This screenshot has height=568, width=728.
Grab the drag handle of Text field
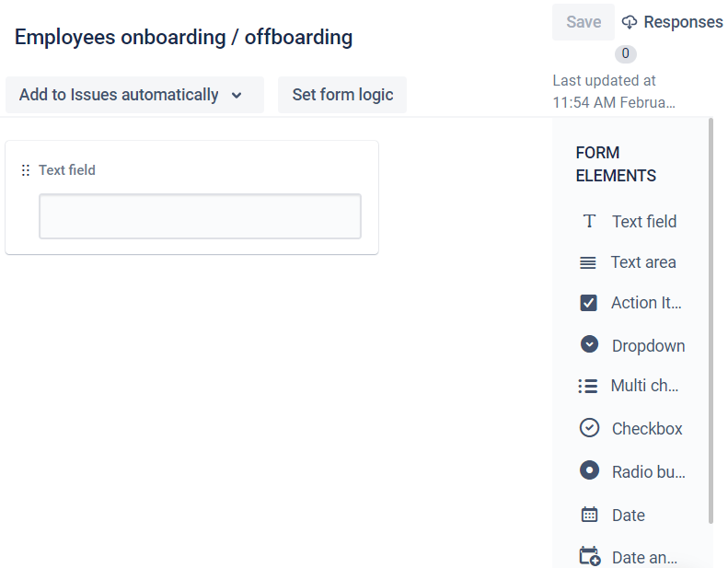pos(26,170)
